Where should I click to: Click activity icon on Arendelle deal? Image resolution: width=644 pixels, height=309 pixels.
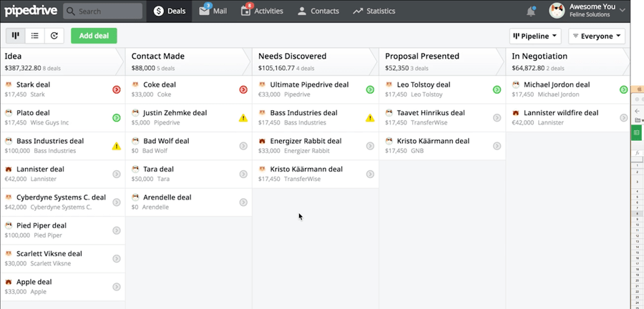243,202
